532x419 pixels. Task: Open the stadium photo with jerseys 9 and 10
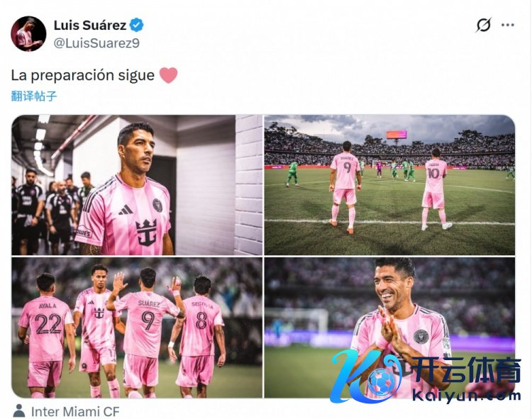[x=389, y=185]
